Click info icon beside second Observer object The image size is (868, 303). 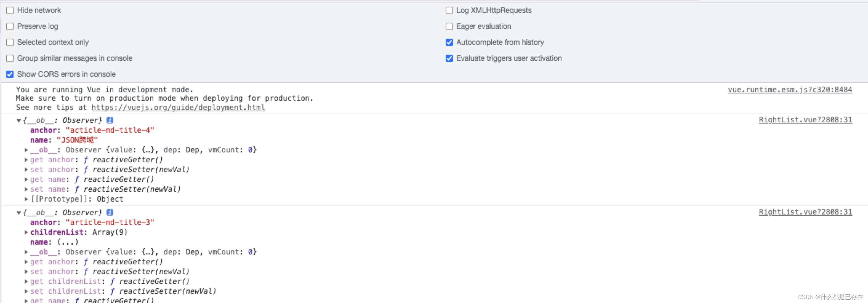click(110, 212)
